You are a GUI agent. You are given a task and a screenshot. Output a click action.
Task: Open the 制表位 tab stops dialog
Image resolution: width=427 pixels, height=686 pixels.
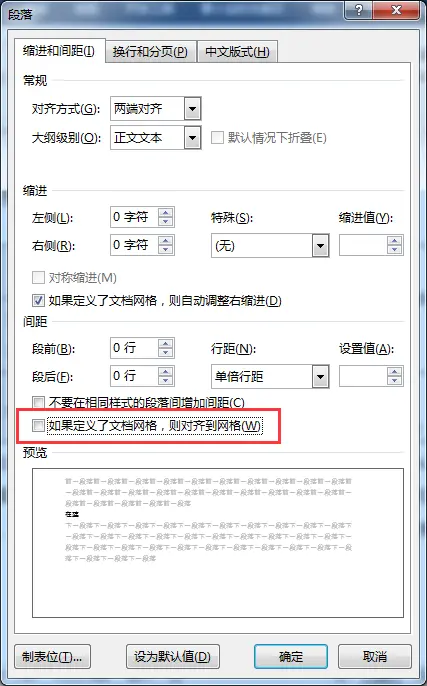point(52,656)
